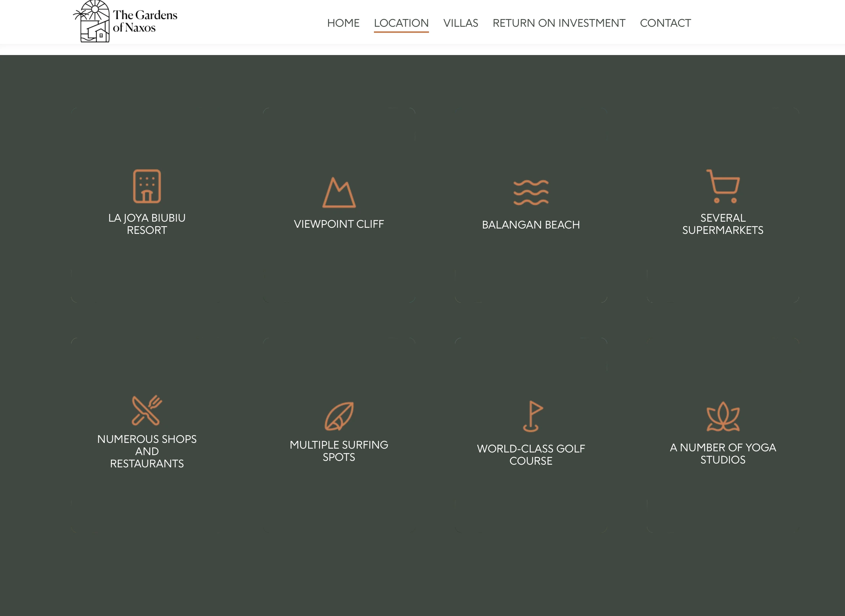Click the waves beach icon
This screenshot has height=616, width=845.
(531, 193)
